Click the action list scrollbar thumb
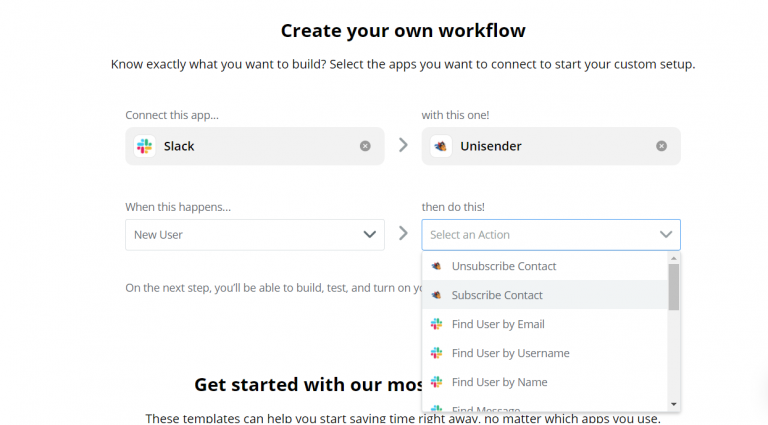Screen dimensions: 768x425 (x=674, y=287)
